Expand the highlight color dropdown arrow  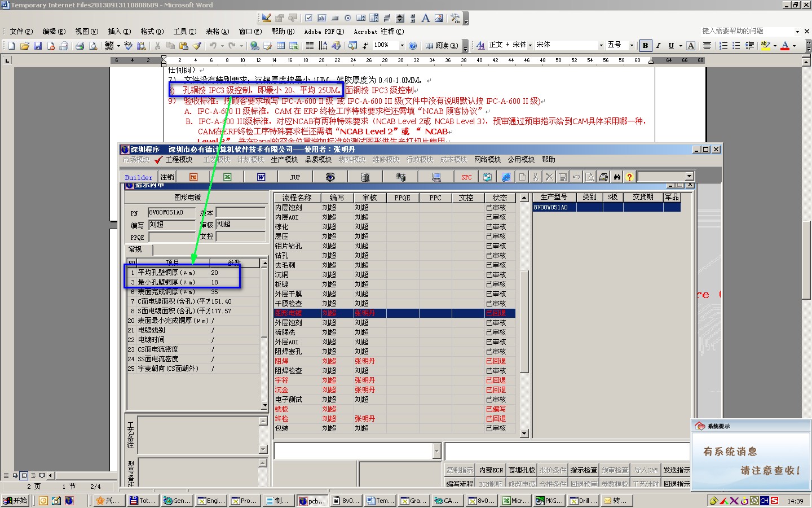click(x=775, y=46)
